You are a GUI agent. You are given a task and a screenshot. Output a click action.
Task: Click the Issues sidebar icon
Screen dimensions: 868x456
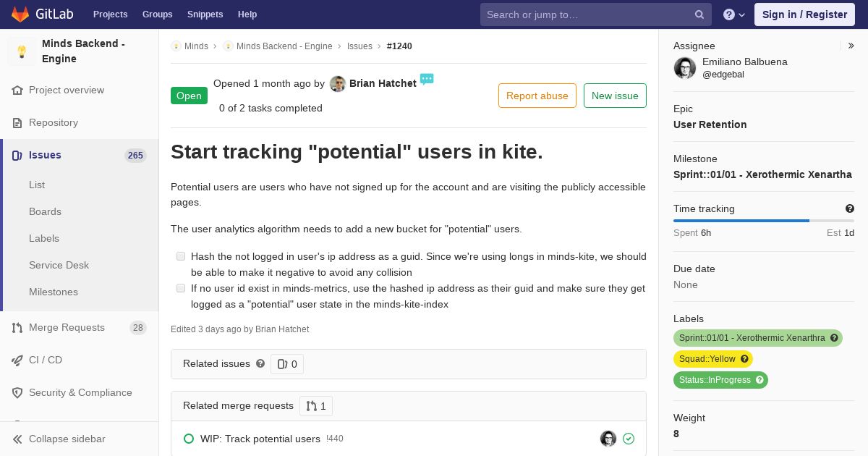tap(17, 156)
